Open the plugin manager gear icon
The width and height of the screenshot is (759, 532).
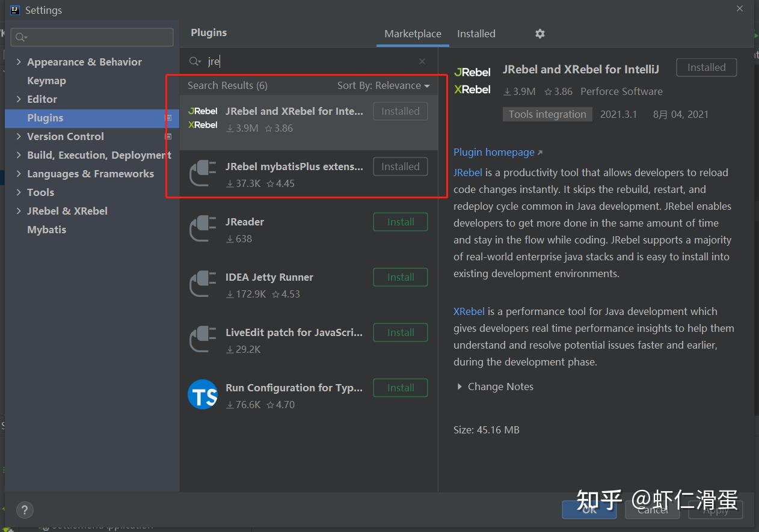tap(539, 34)
